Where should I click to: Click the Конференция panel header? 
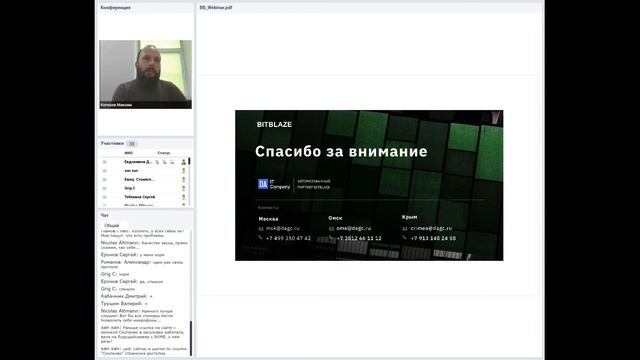[116, 7]
